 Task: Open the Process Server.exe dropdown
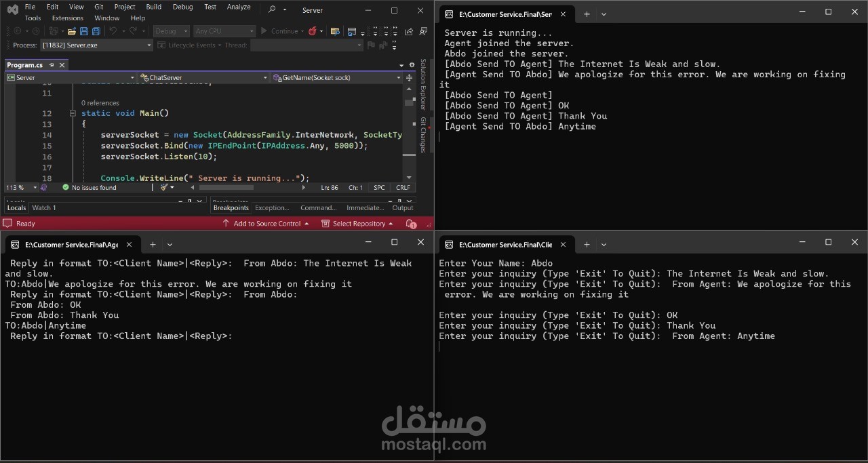(96, 45)
